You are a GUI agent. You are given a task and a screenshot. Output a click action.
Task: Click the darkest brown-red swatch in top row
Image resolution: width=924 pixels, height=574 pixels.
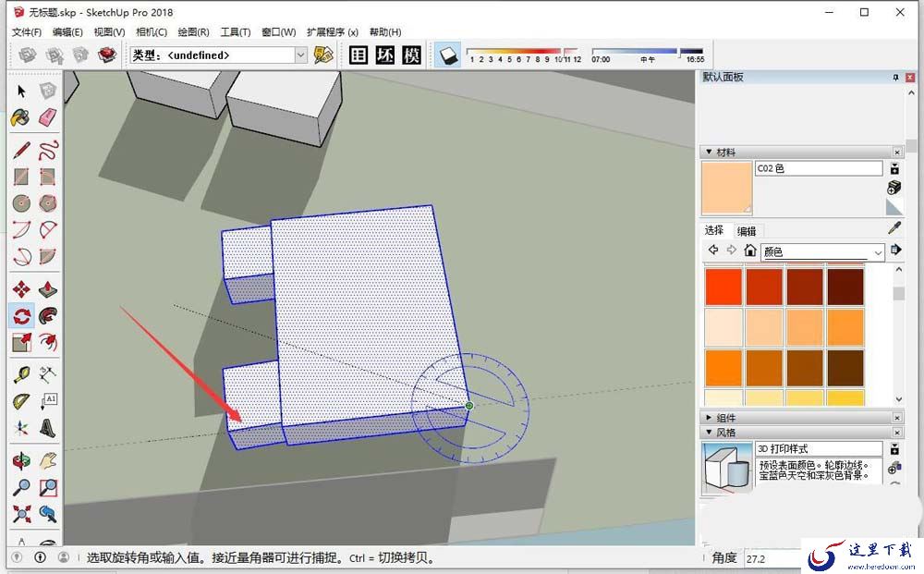pyautogui.click(x=845, y=287)
